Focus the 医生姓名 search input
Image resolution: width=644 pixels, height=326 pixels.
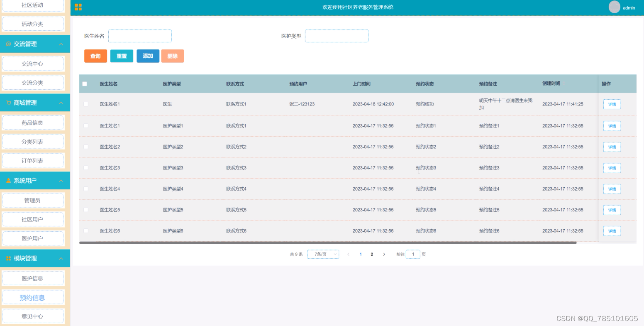click(140, 36)
